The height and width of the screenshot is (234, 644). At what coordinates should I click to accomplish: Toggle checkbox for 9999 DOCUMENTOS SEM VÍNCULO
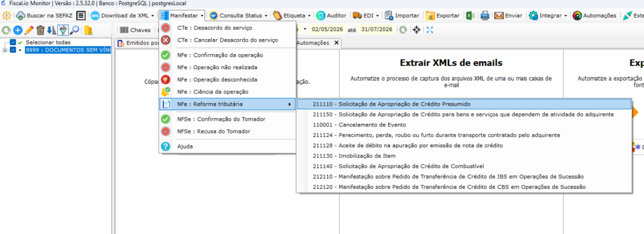pos(13,50)
